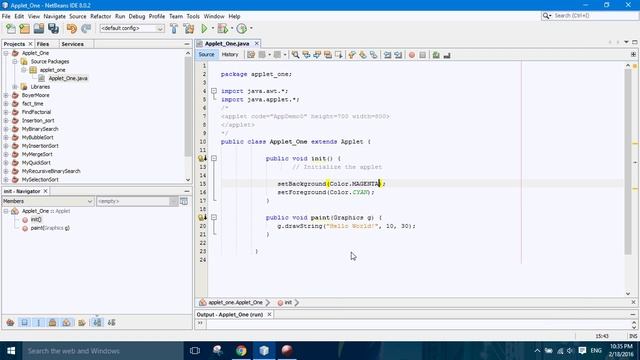Toggle Show Fields filter in Navigator
This screenshot has width=640, height=360.
tap(24, 323)
